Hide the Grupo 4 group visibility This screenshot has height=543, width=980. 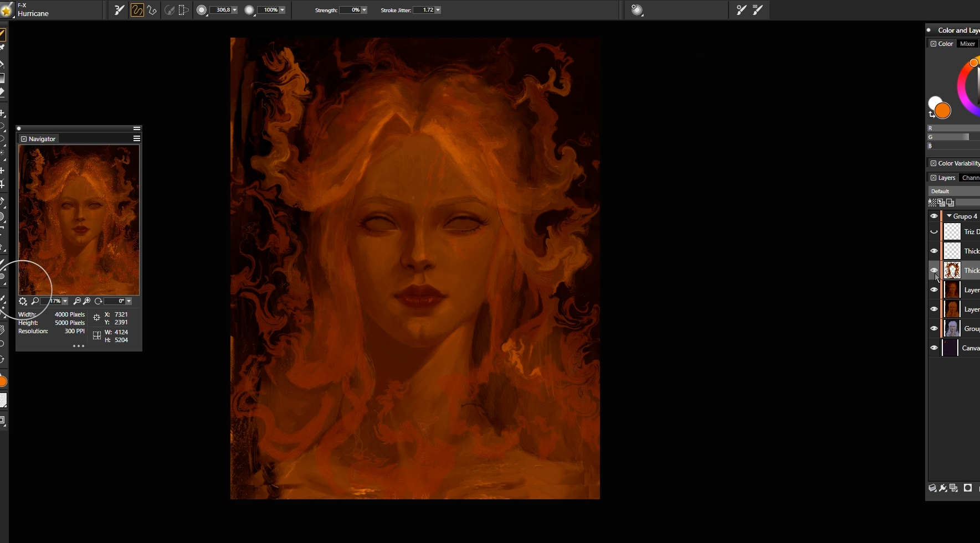click(x=934, y=216)
